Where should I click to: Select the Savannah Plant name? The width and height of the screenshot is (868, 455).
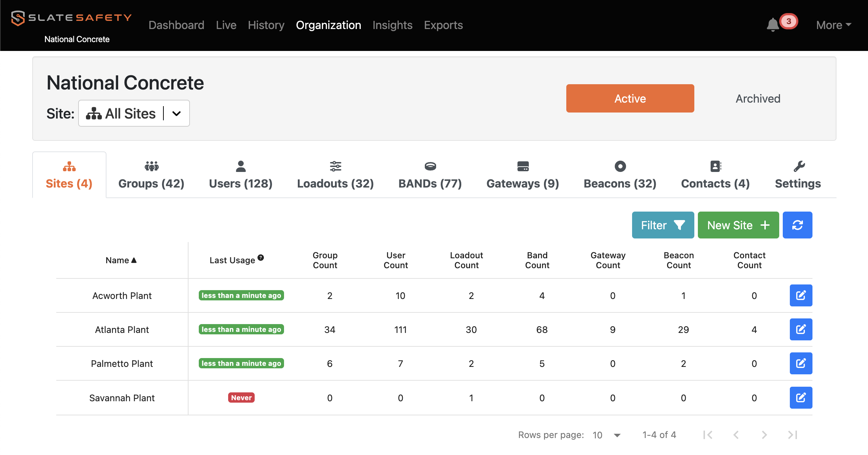(x=122, y=398)
